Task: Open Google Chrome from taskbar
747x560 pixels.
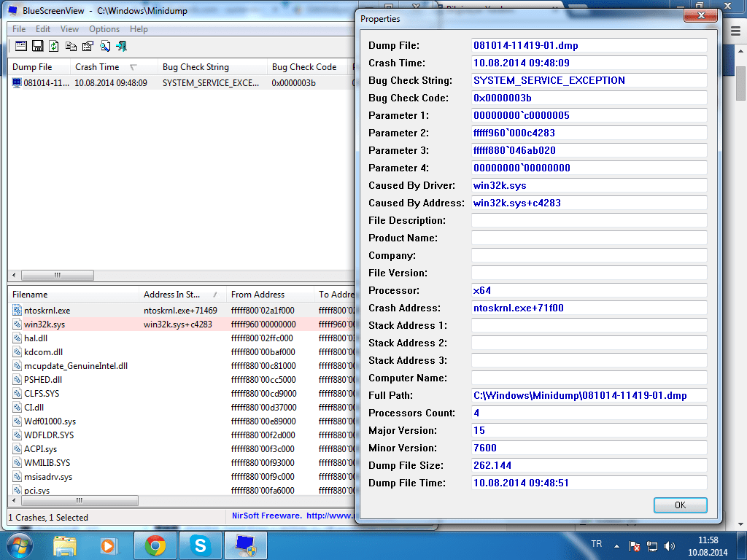Action: (x=155, y=545)
